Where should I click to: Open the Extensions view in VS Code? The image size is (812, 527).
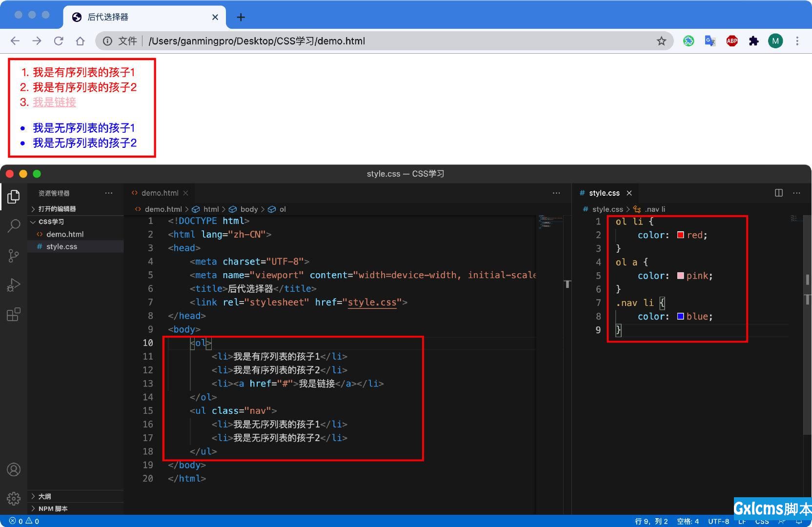click(x=14, y=314)
